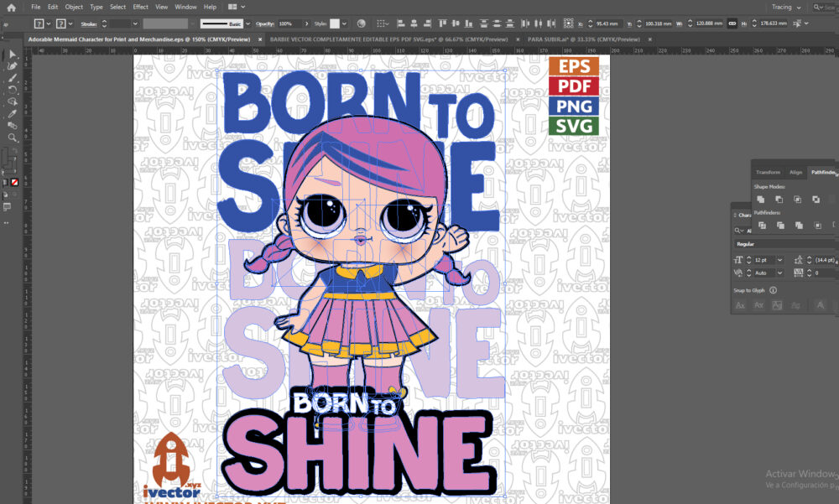The height and width of the screenshot is (504, 839).
Task: Click Horizontal Align Left icon
Action: (x=401, y=23)
